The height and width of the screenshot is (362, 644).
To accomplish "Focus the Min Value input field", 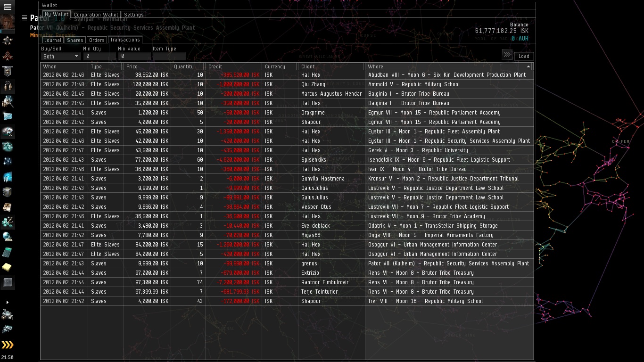I will click(134, 56).
